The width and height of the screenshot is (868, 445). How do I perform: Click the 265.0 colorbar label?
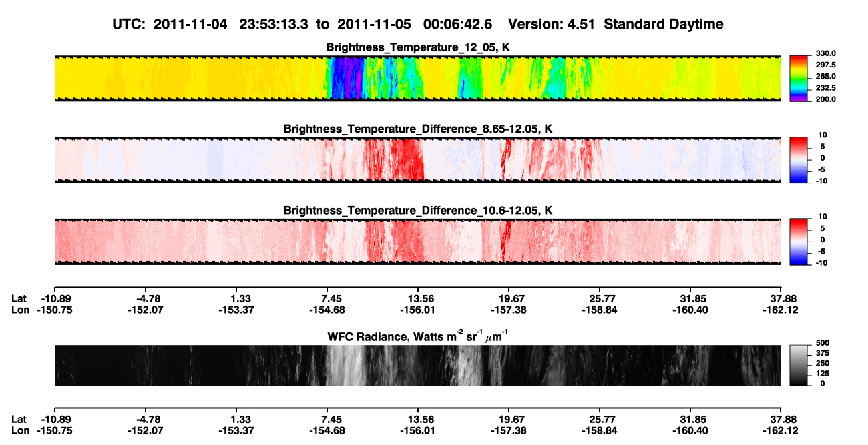tap(827, 77)
